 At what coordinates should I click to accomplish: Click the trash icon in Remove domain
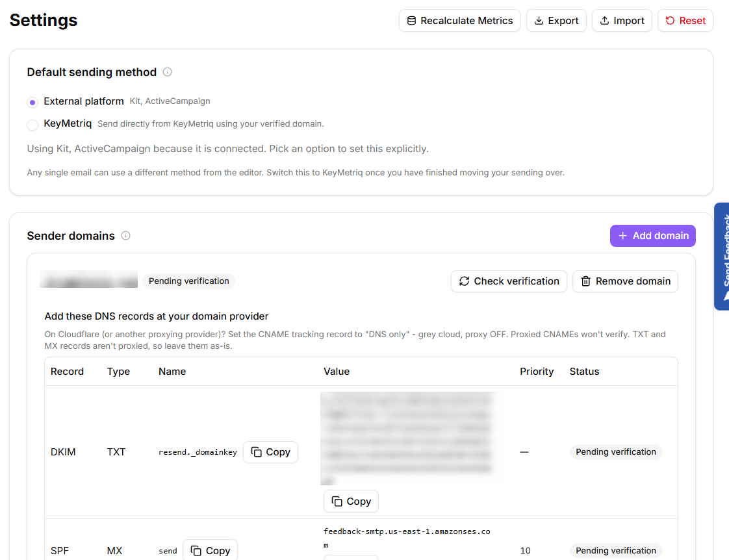586,281
